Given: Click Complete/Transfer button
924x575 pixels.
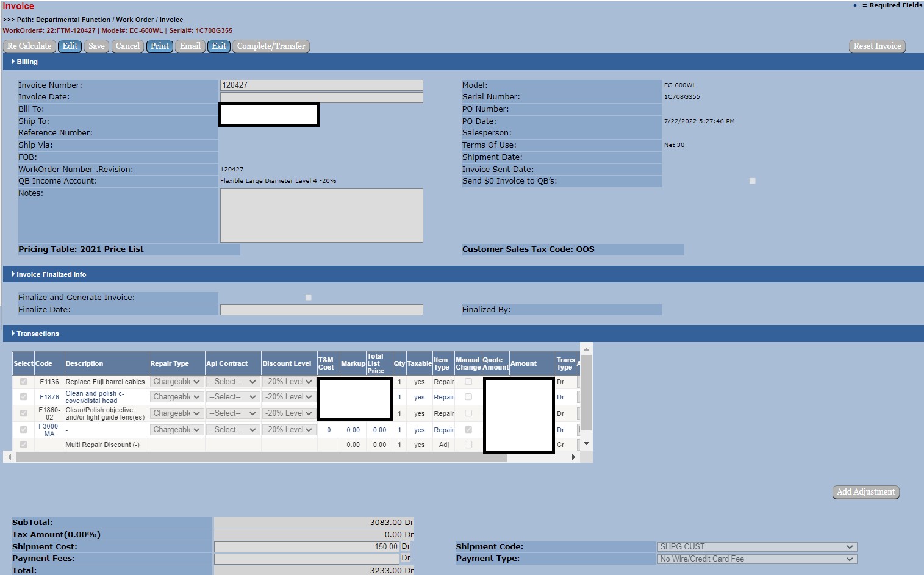Looking at the screenshot, I should coord(271,46).
